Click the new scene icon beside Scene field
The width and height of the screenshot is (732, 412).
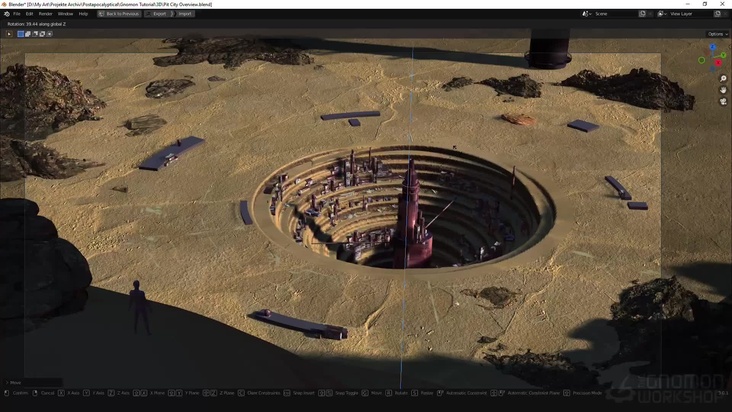(640, 14)
